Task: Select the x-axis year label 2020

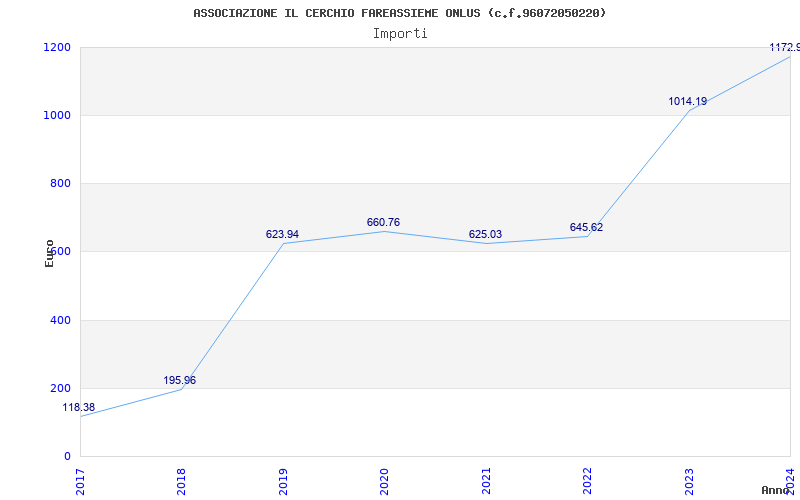Action: click(x=384, y=482)
